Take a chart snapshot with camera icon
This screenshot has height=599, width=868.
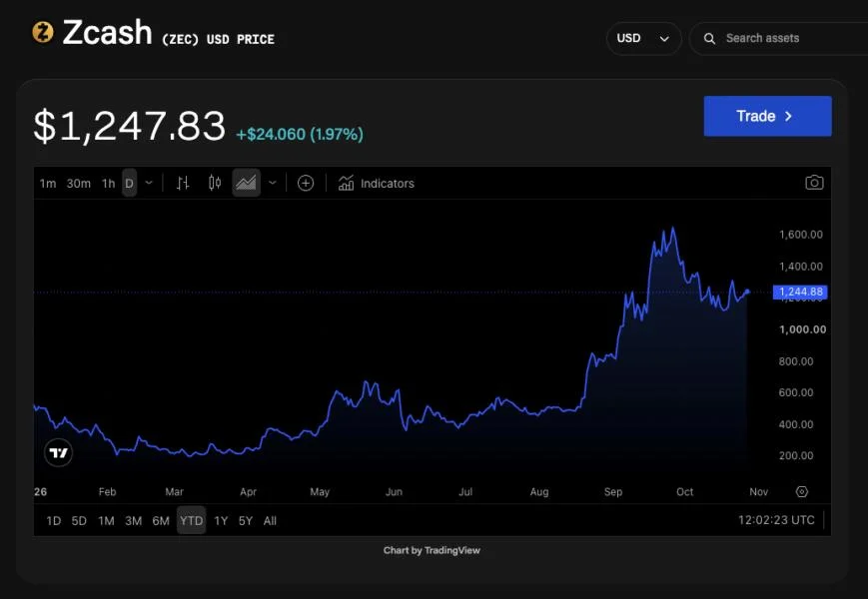[x=814, y=183]
